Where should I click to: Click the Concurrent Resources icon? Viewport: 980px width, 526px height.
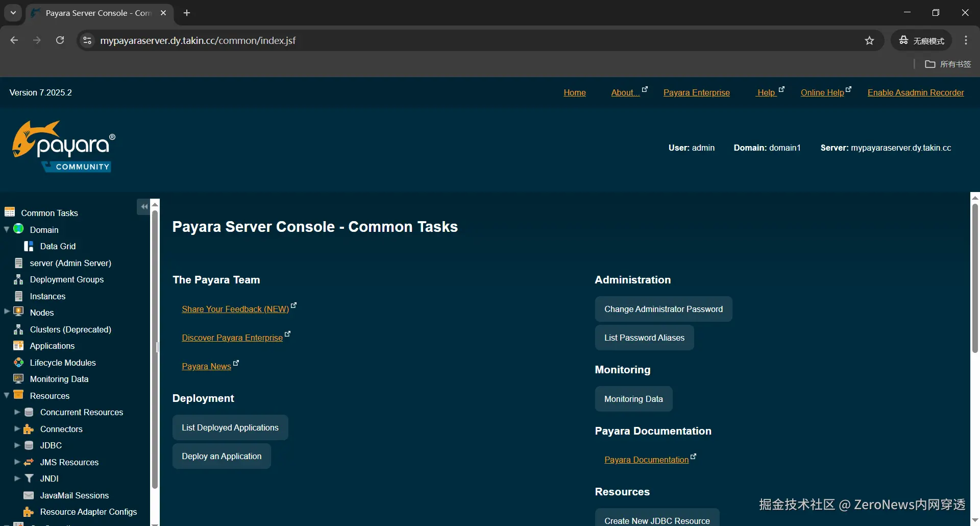click(29, 412)
